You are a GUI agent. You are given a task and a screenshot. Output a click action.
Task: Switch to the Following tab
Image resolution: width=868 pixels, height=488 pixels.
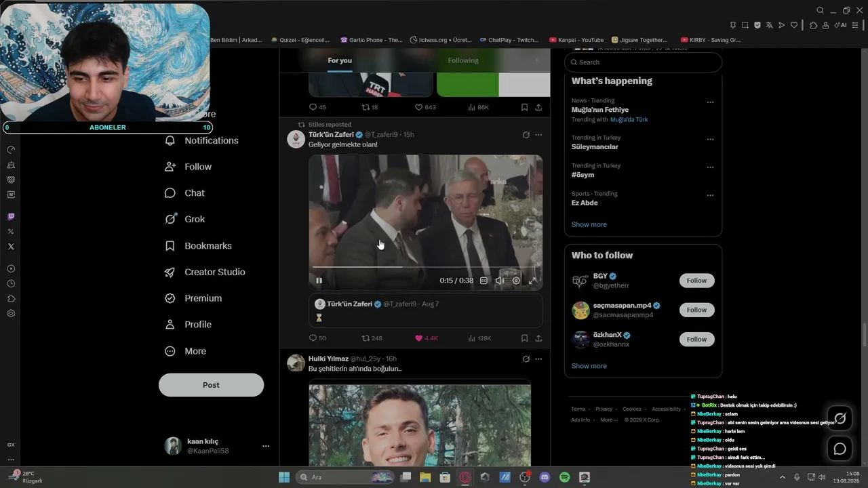(463, 60)
